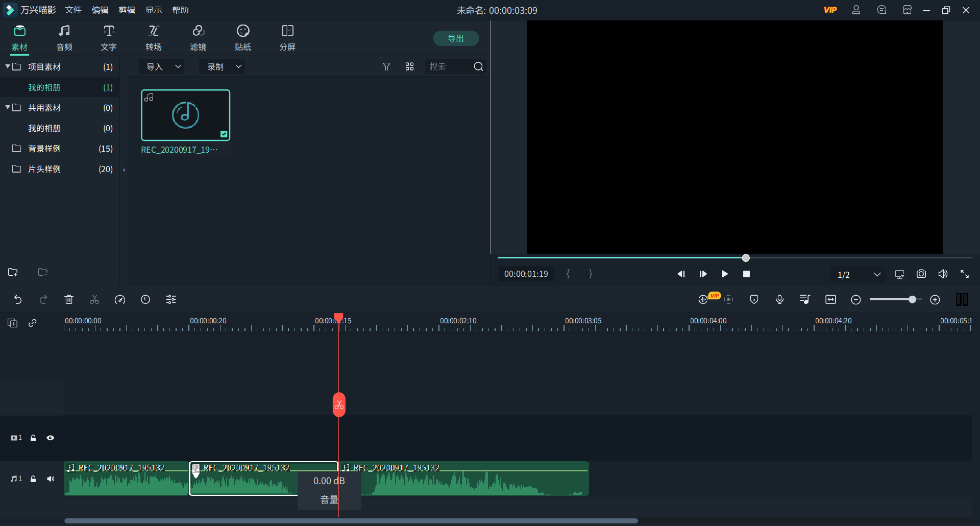Open the speed adjustment tool
The height and width of the screenshot is (526, 980).
point(120,300)
